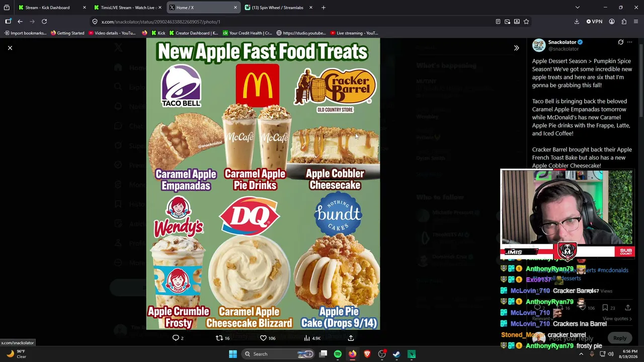Screen dimensions: 644x362
Task: Toggle reader view in the address bar
Action: click(x=498, y=22)
